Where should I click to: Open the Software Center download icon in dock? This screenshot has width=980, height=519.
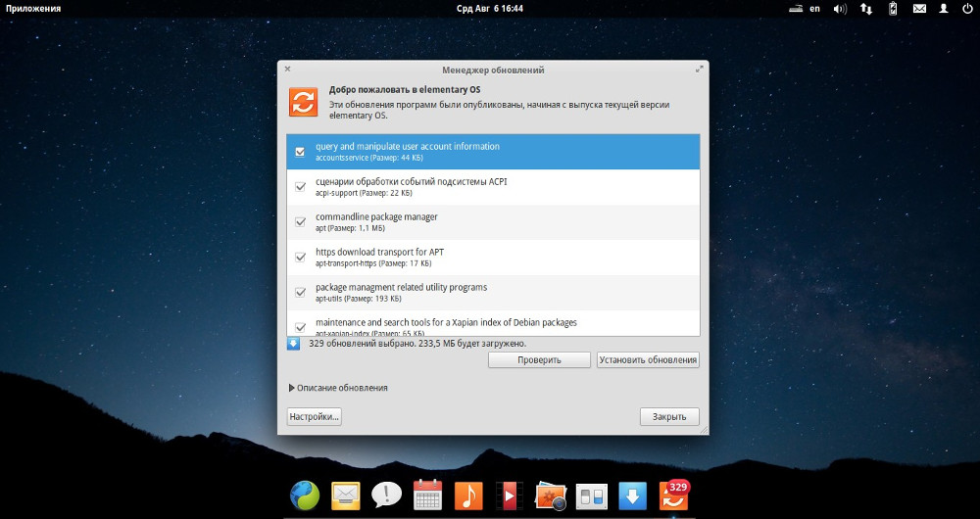(632, 496)
